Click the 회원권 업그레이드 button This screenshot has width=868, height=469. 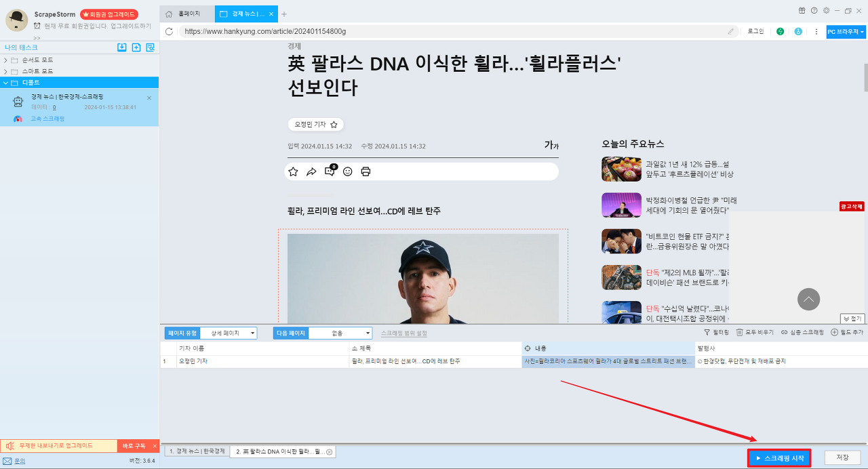[109, 14]
